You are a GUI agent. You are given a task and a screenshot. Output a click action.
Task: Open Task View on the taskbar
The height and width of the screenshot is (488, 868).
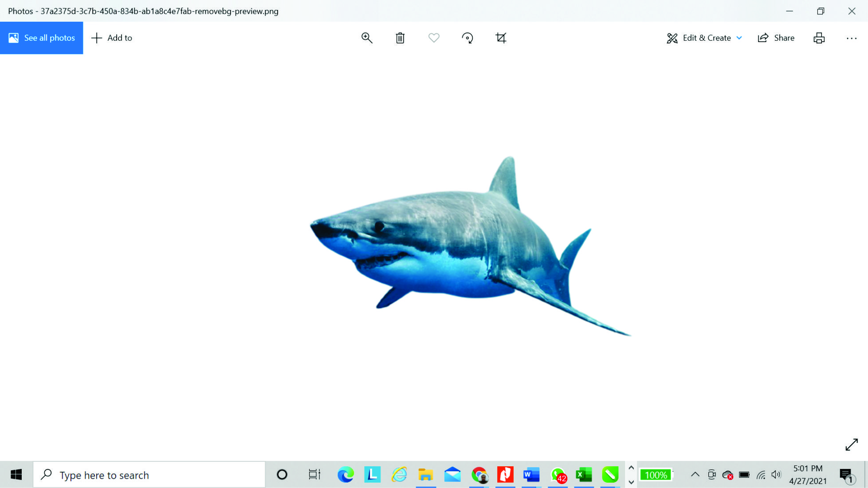[x=314, y=475]
